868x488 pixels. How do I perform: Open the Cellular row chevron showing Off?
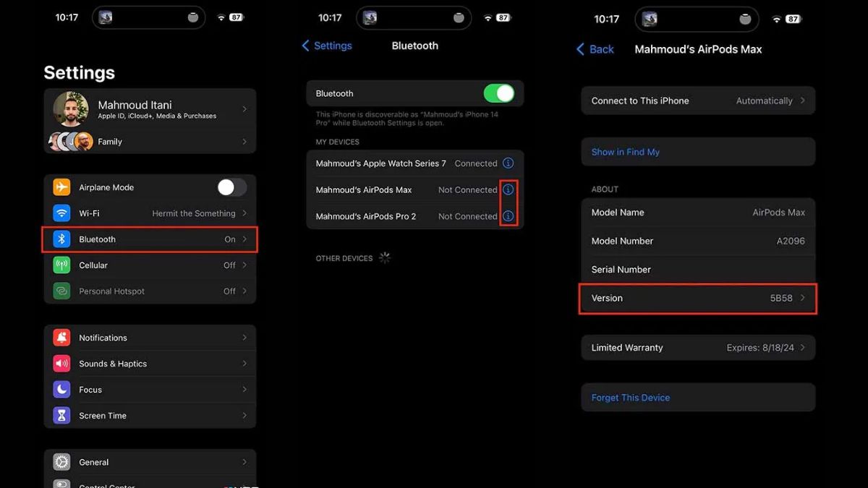pyautogui.click(x=244, y=265)
